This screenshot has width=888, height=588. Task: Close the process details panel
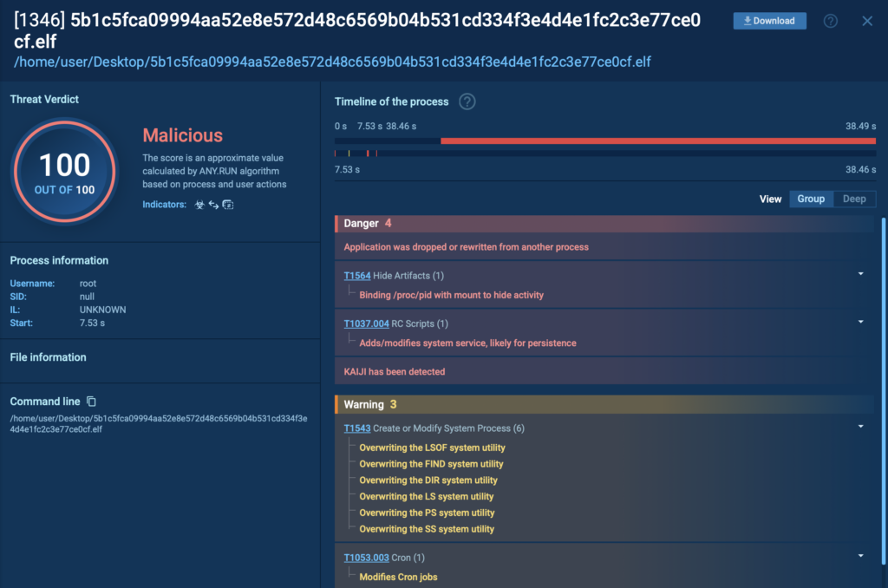coord(867,21)
